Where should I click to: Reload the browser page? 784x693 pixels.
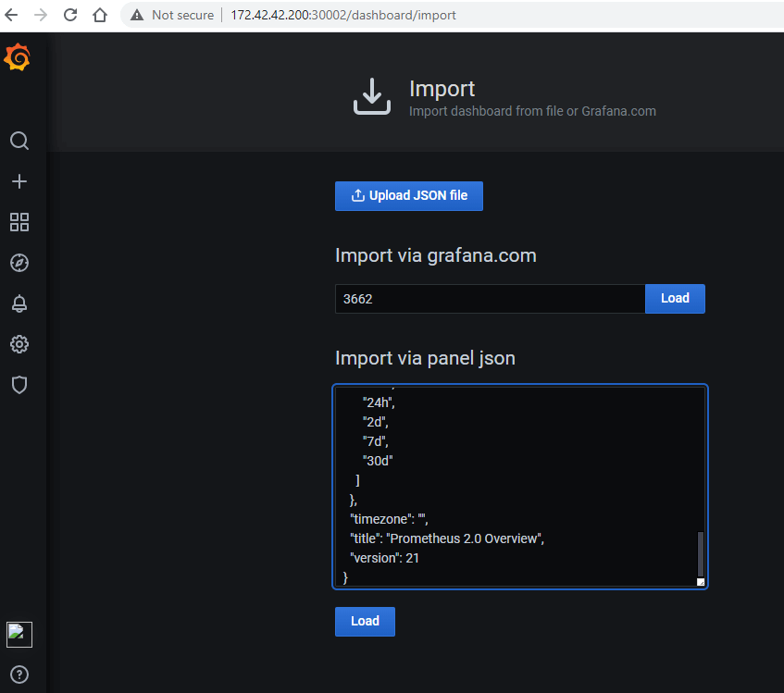(70, 15)
